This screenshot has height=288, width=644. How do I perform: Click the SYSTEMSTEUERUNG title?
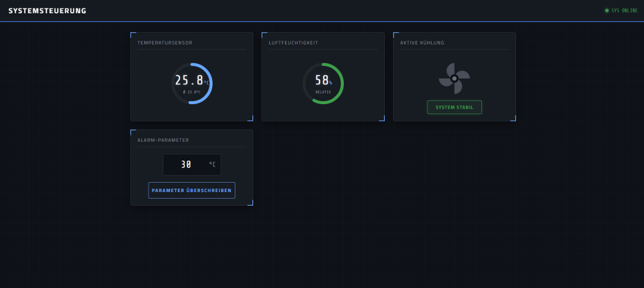coord(47,11)
